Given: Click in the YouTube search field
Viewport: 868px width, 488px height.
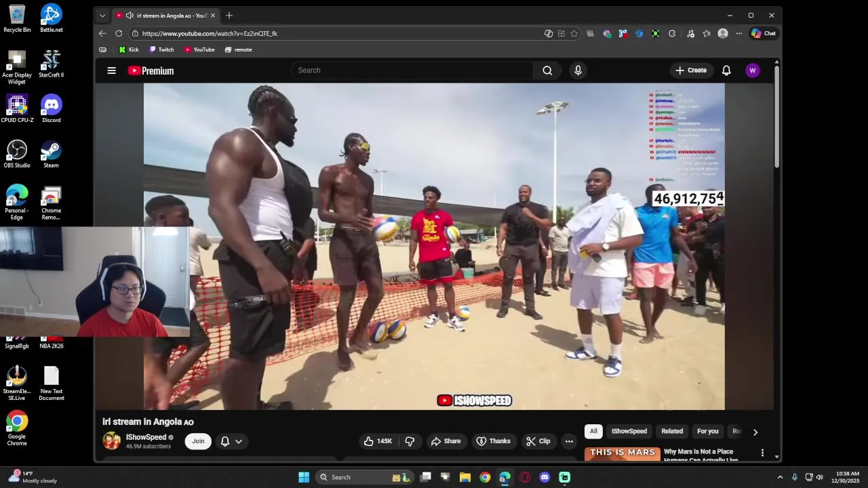Looking at the screenshot, I should pyautogui.click(x=412, y=70).
